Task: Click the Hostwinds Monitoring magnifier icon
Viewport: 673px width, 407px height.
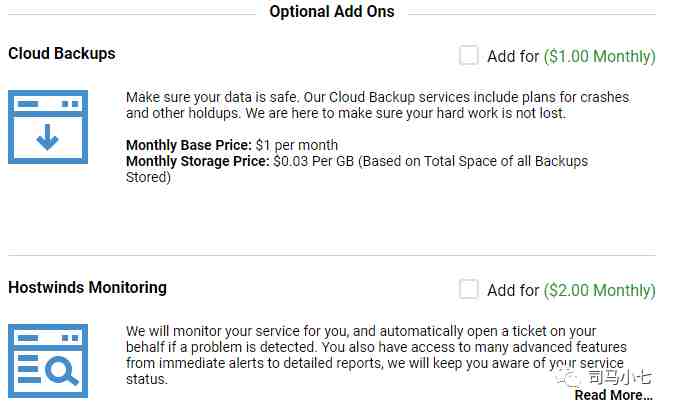Action: [48, 361]
